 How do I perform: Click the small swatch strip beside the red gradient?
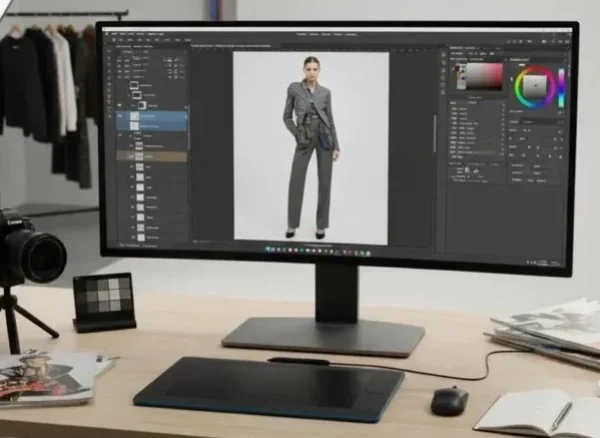(461, 77)
